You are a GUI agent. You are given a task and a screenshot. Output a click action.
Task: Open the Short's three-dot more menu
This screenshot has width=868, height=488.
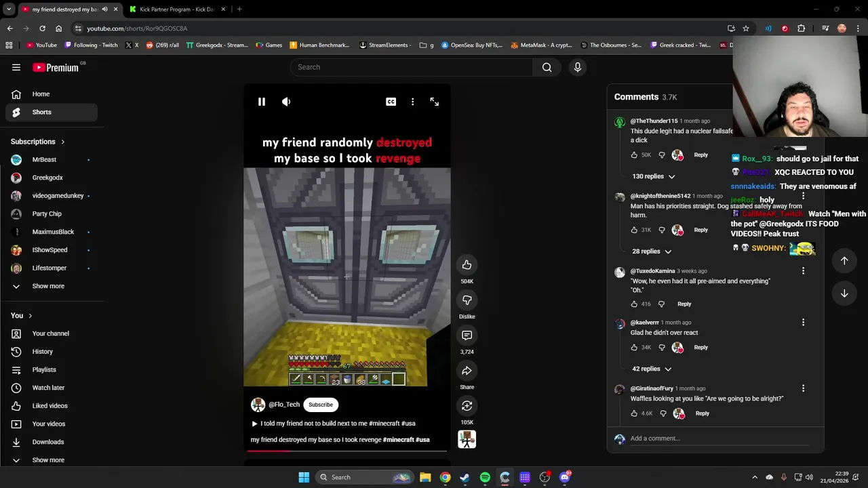[412, 102]
